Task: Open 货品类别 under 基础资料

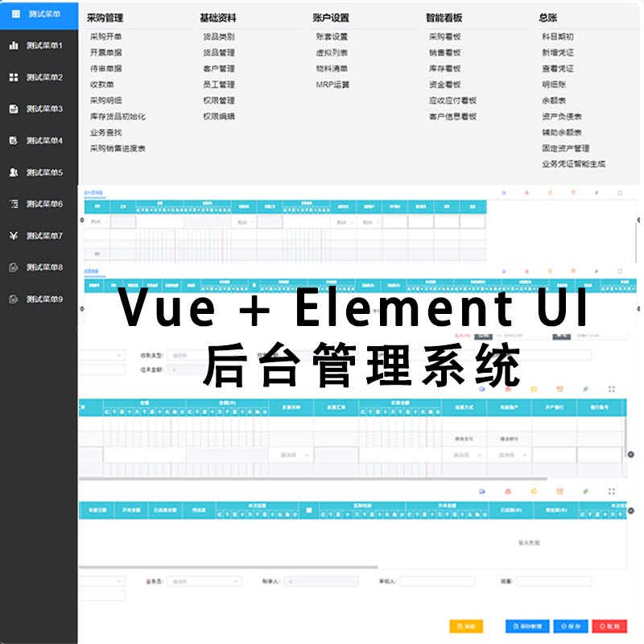Action: 219,36
